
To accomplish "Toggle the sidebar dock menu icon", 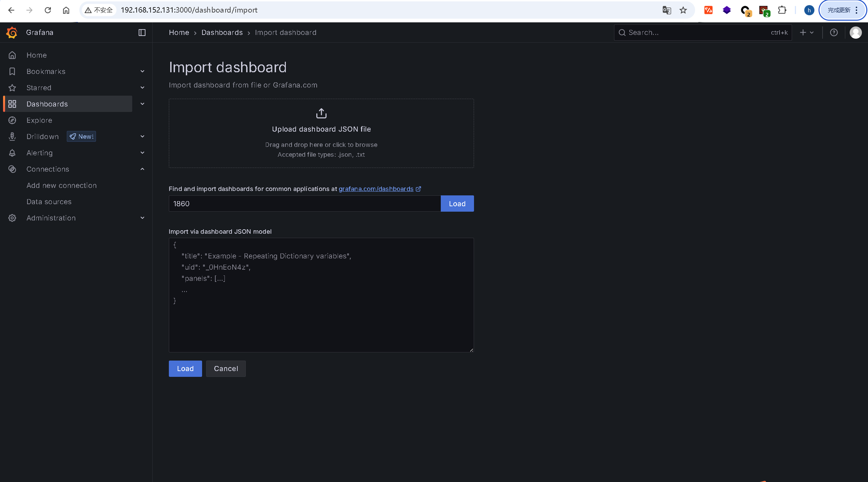I will [142, 33].
